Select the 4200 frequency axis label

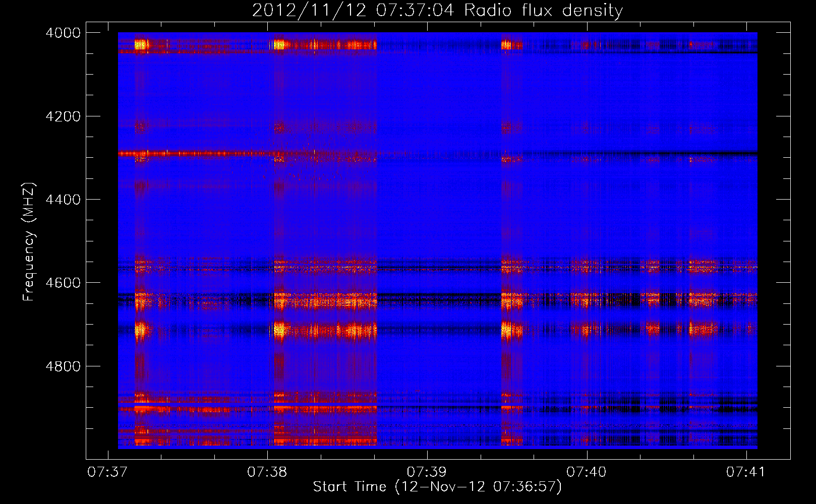[x=63, y=116]
